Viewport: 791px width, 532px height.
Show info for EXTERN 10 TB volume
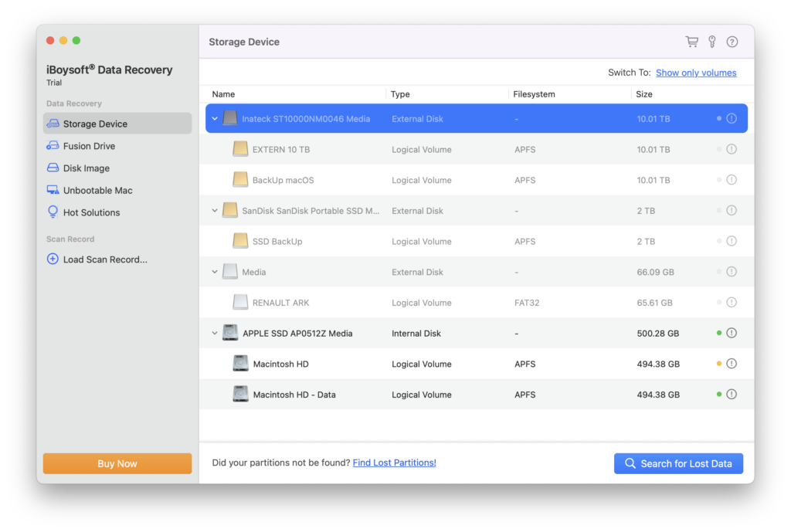(732, 149)
